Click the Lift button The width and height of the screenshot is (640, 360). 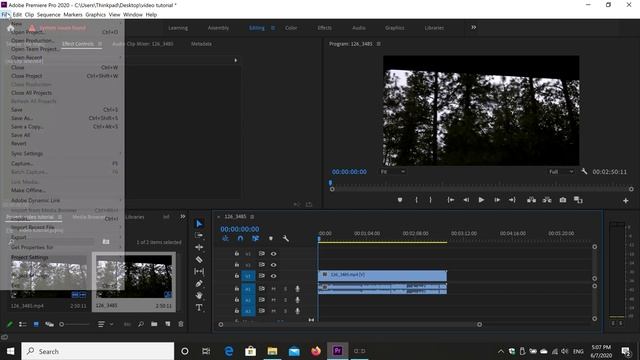pyautogui.click(x=531, y=200)
